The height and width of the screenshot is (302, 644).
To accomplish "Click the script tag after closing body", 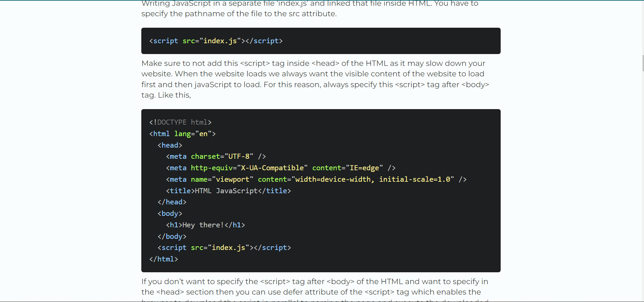I will tap(224, 248).
